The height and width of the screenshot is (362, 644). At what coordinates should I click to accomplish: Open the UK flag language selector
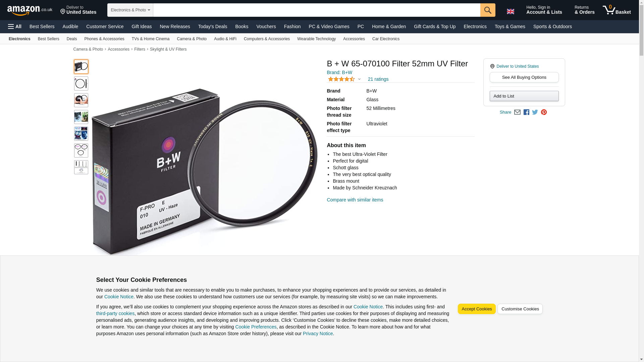[x=510, y=11]
